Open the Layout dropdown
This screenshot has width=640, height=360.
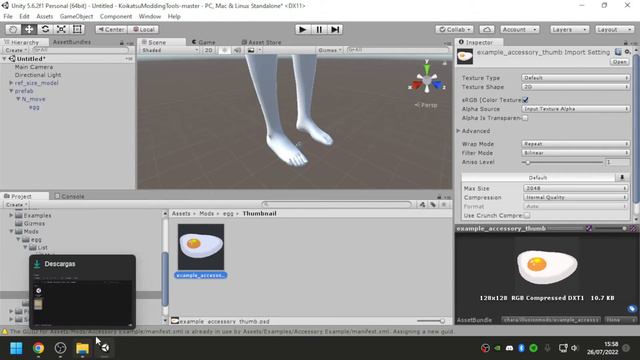[613, 29]
